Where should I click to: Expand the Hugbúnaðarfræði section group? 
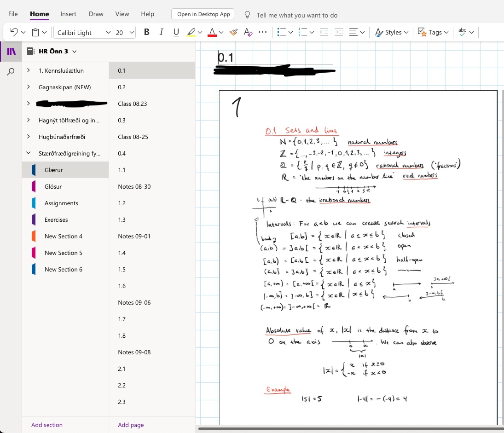click(x=29, y=137)
